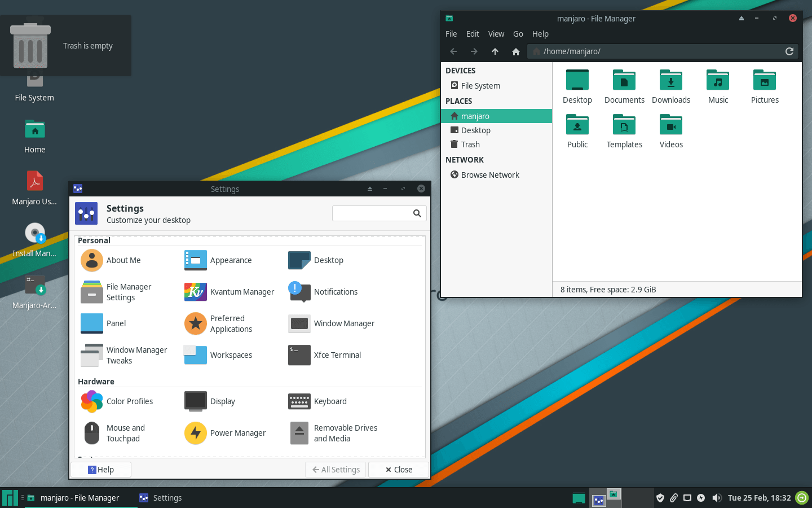The height and width of the screenshot is (508, 812).
Task: Click the Home icon in file manager toolbar
Action: coord(515,51)
